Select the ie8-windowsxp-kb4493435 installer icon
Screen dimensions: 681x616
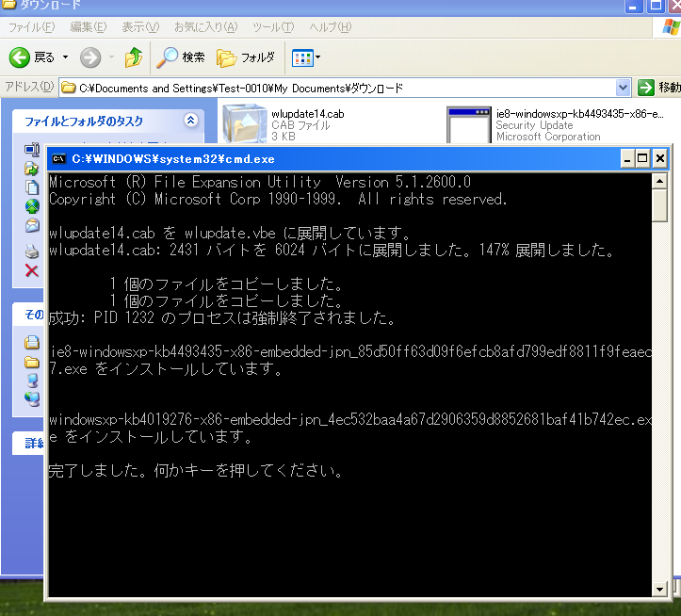click(x=469, y=125)
